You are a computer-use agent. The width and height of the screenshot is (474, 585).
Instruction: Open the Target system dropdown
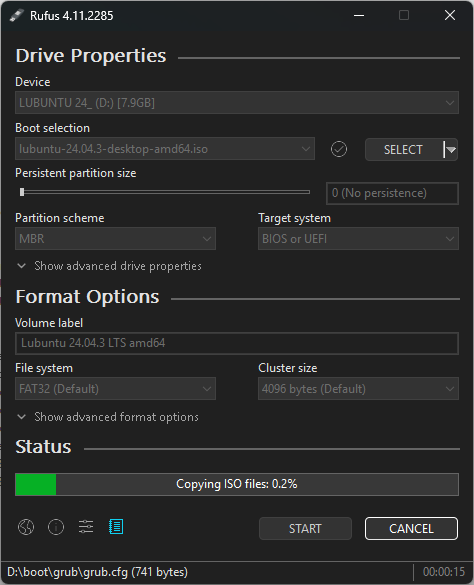tap(358, 239)
